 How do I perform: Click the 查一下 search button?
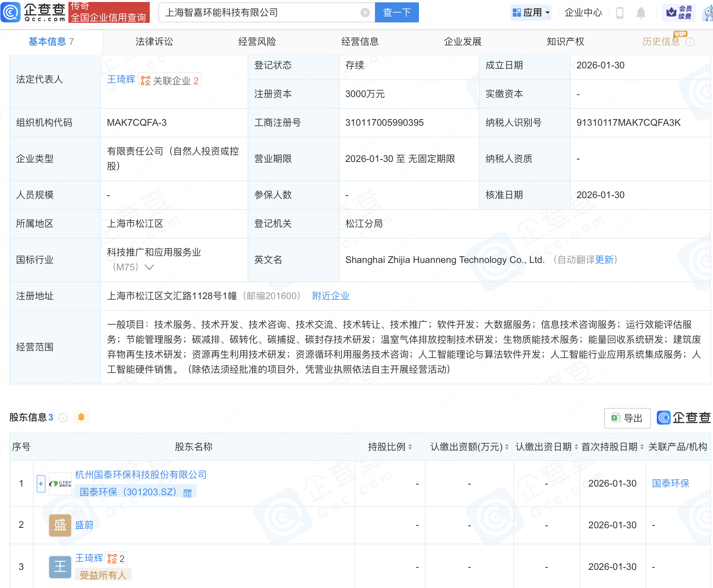(397, 12)
